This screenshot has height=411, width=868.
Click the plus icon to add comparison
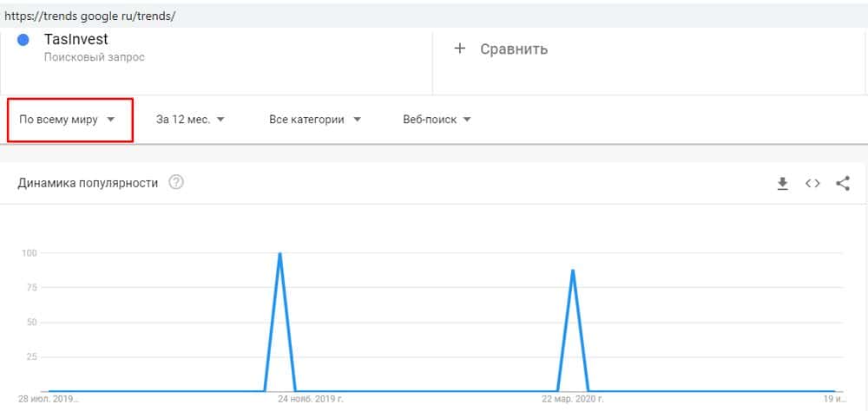[459, 49]
